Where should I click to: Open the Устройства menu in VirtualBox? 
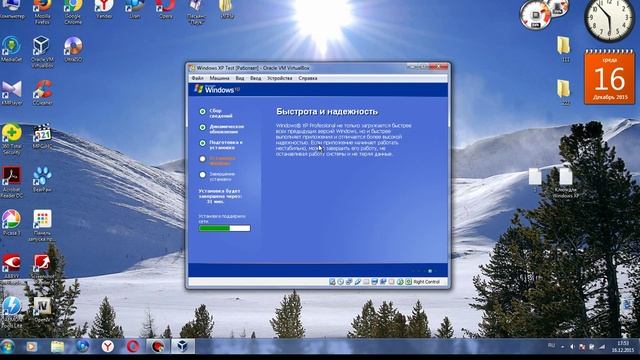pyautogui.click(x=280, y=78)
